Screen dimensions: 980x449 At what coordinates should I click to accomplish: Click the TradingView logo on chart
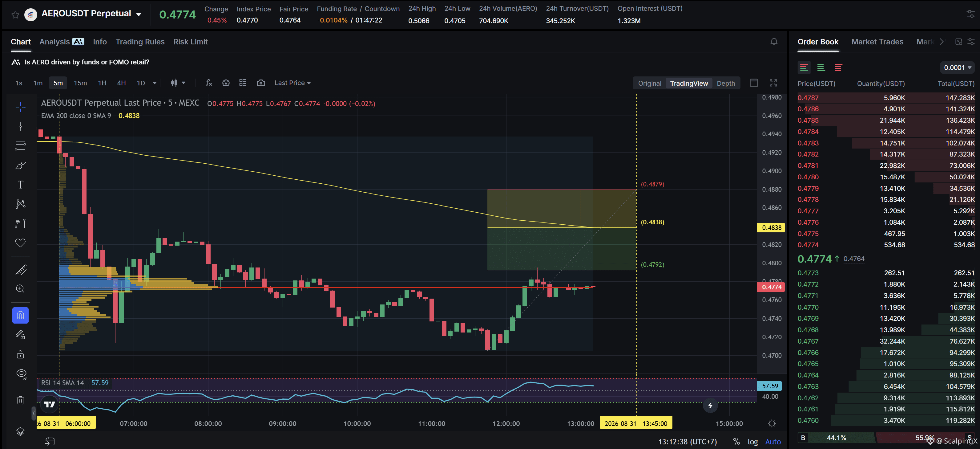pos(49,404)
